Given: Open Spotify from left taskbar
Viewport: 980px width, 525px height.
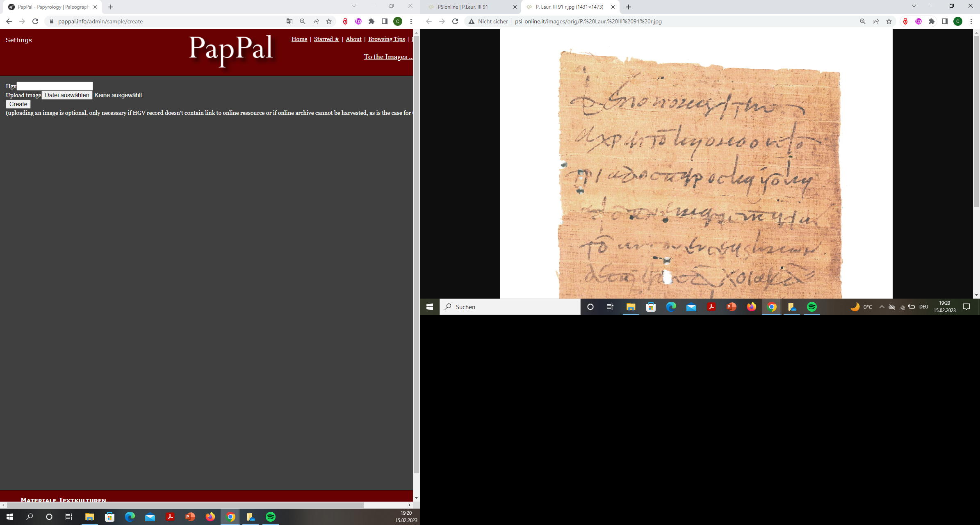Looking at the screenshot, I should [x=271, y=517].
